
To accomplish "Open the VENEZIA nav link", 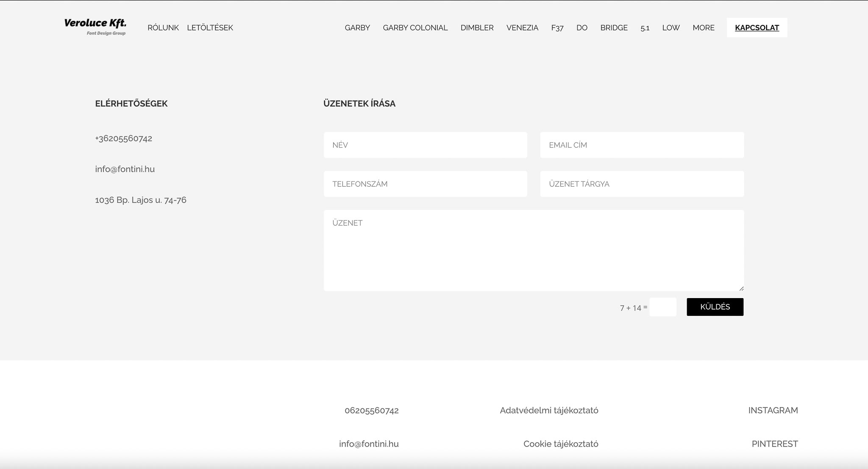I will (x=522, y=28).
